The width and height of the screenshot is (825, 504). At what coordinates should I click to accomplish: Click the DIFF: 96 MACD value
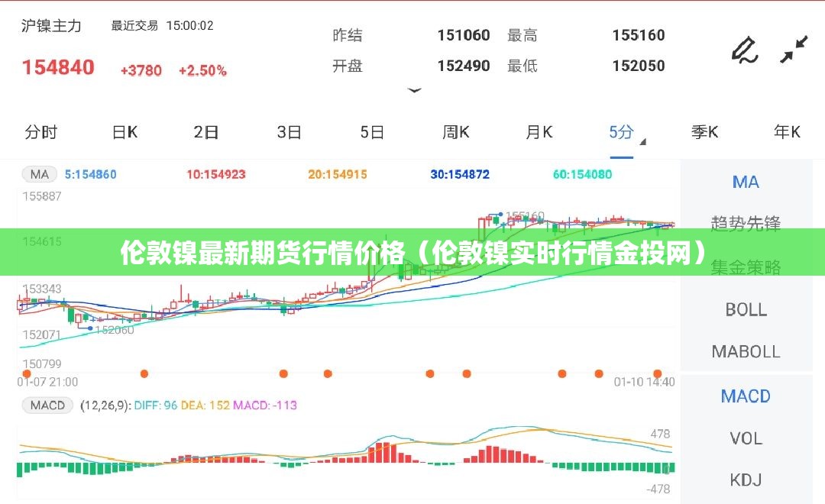coord(155,405)
